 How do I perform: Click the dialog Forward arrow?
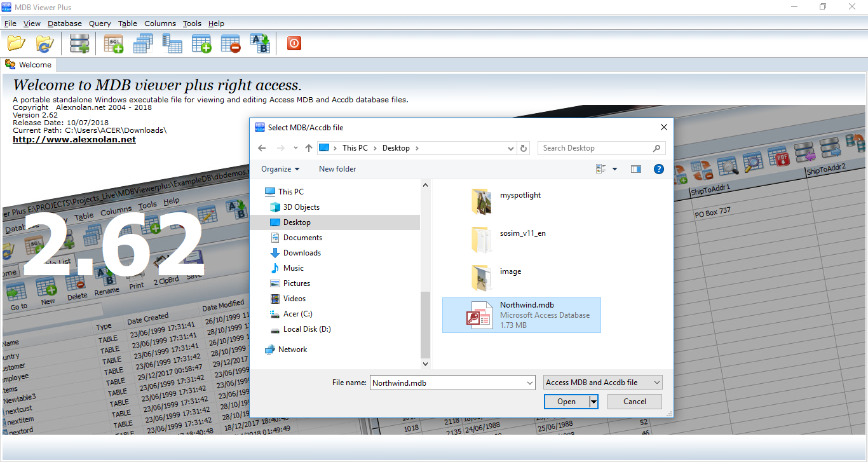[x=281, y=148]
